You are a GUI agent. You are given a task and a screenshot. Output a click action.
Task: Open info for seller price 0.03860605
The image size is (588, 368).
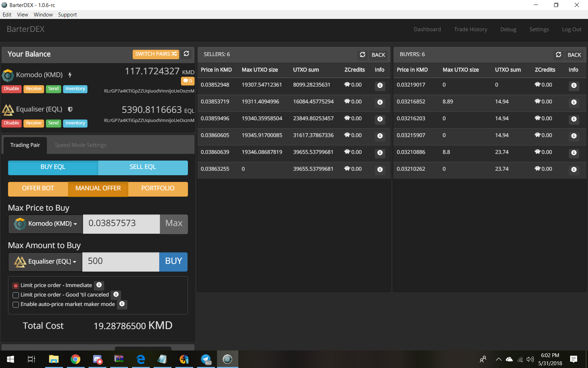pos(380,136)
